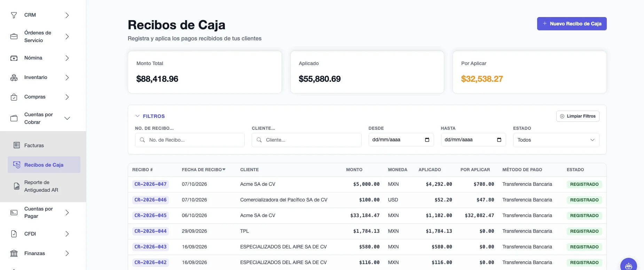The width and height of the screenshot is (644, 270).
Task: Click the Compras shopping bag icon
Action: point(14,97)
